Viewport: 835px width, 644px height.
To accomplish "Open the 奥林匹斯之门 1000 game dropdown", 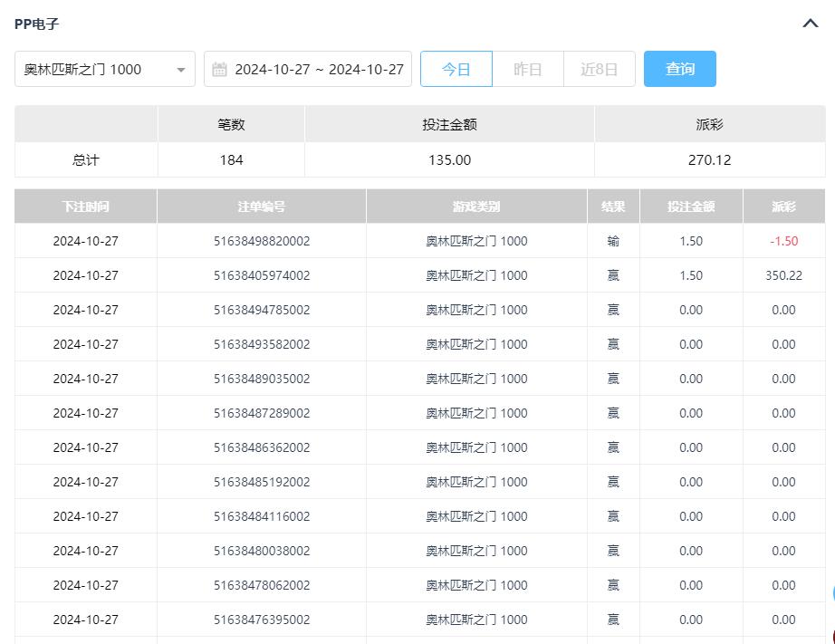I will pyautogui.click(x=104, y=70).
